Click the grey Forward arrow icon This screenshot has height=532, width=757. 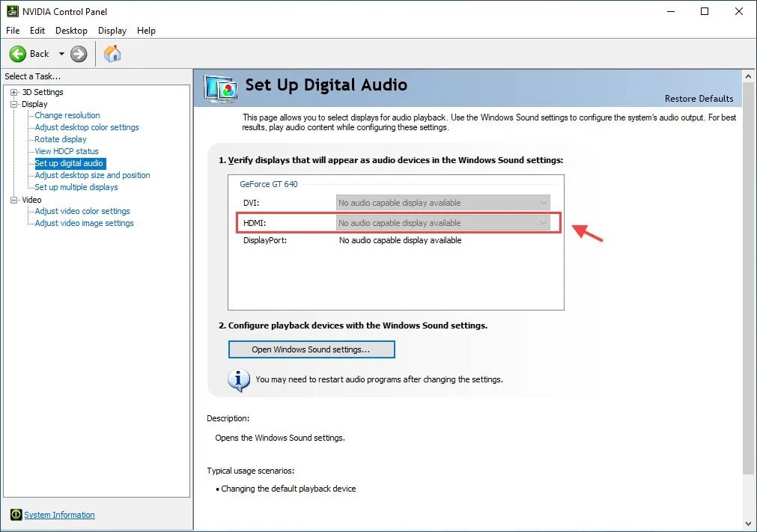coord(79,54)
